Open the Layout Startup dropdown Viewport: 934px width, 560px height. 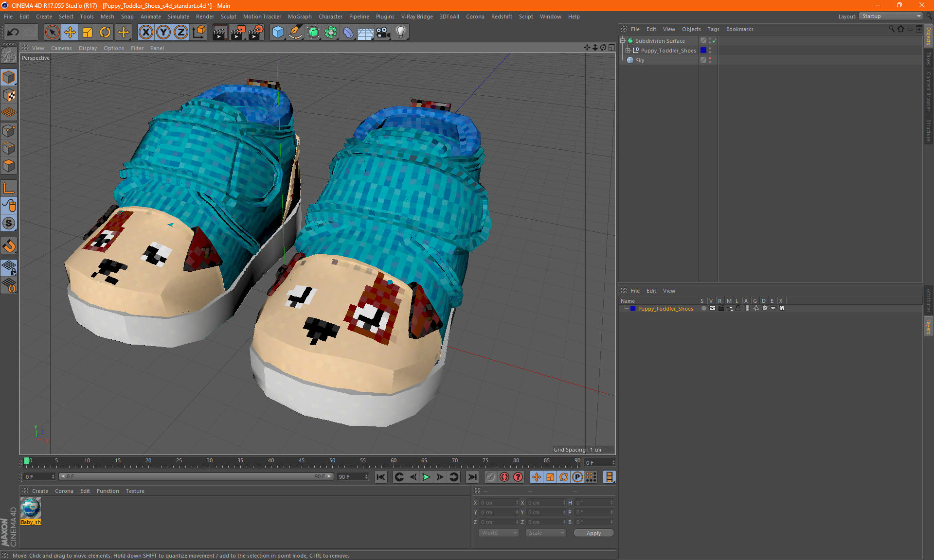coord(891,16)
